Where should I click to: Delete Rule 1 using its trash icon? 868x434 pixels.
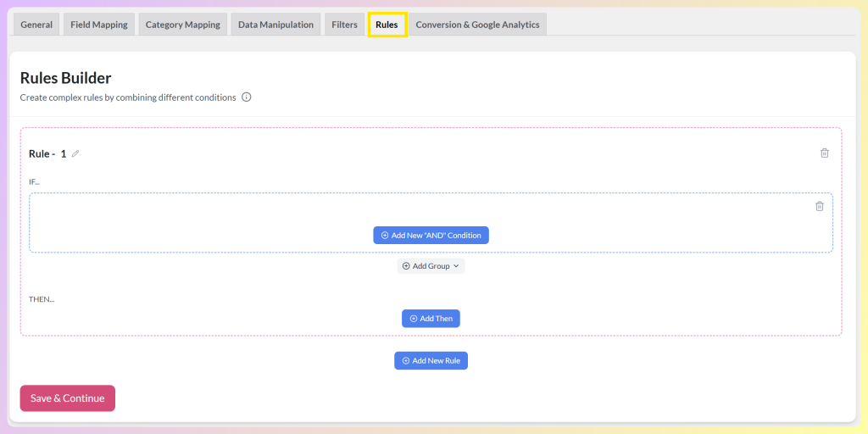[x=824, y=153]
